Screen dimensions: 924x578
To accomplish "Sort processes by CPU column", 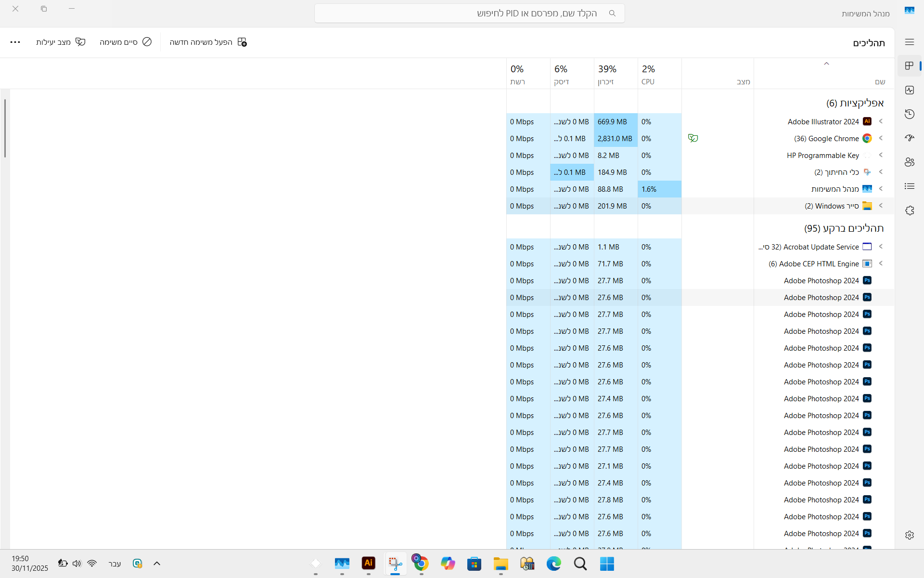I will click(x=659, y=74).
